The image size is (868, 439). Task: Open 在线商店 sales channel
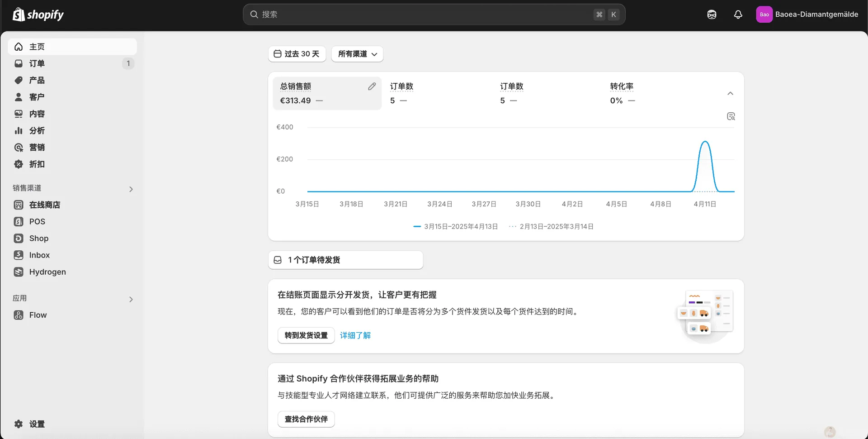(72, 205)
